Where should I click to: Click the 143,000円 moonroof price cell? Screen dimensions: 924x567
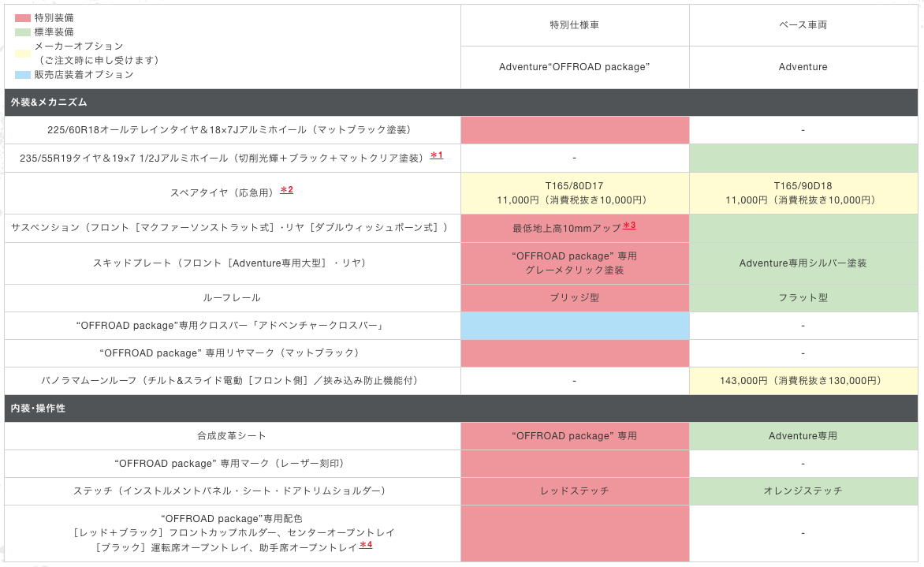(x=803, y=382)
